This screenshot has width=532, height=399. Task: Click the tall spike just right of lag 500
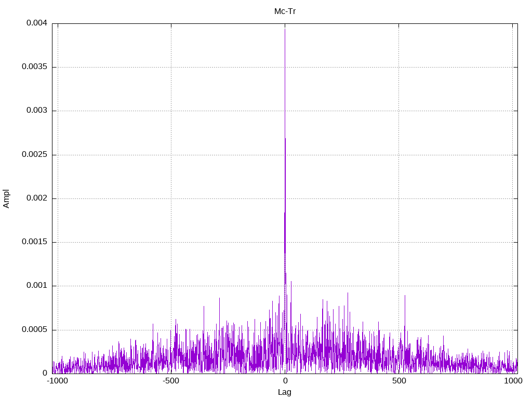tap(405, 296)
